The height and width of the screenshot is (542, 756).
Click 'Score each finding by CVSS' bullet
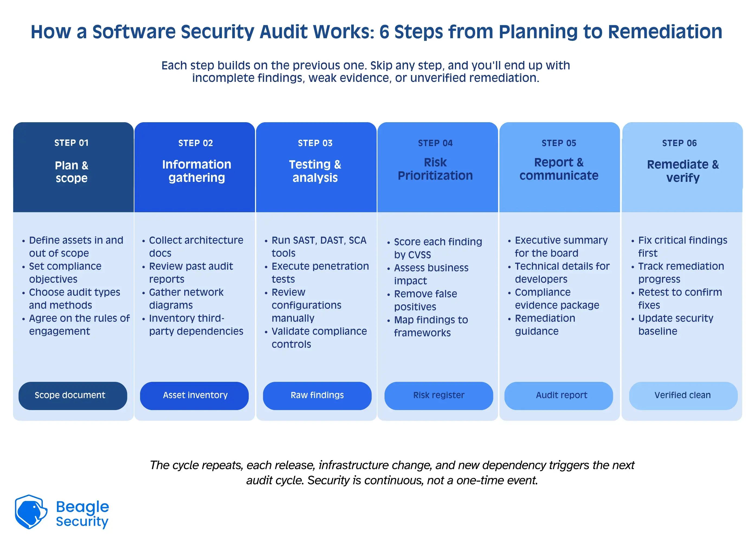pyautogui.click(x=438, y=248)
